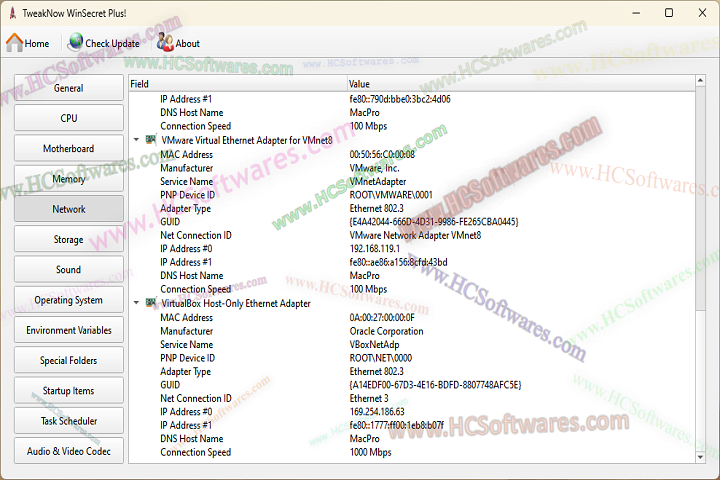Open the Audio & Video Codec section
Screen dimensions: 720x480
69,451
